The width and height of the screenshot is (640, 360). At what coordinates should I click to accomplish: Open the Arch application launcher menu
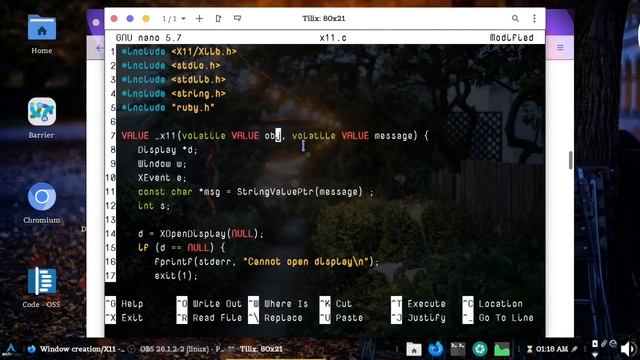click(x=11, y=349)
